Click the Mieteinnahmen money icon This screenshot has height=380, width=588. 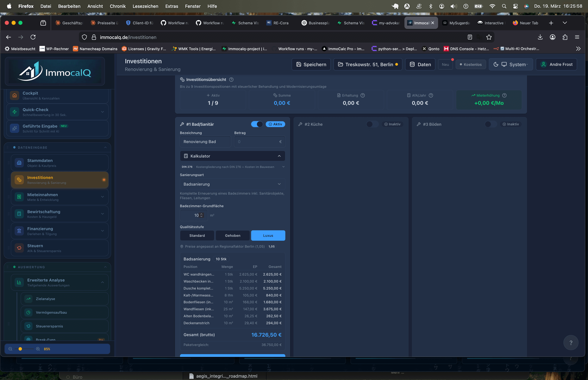pyautogui.click(x=19, y=197)
